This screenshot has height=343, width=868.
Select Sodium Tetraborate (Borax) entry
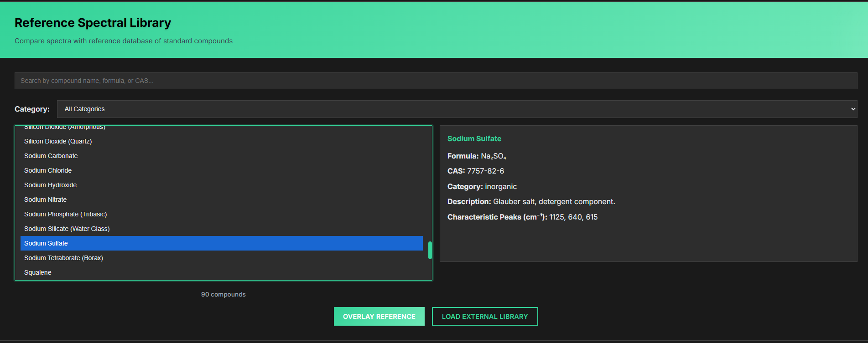click(64, 258)
